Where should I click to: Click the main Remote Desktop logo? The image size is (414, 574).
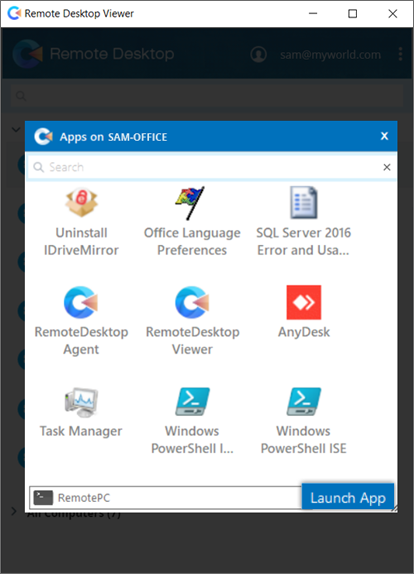[x=28, y=54]
